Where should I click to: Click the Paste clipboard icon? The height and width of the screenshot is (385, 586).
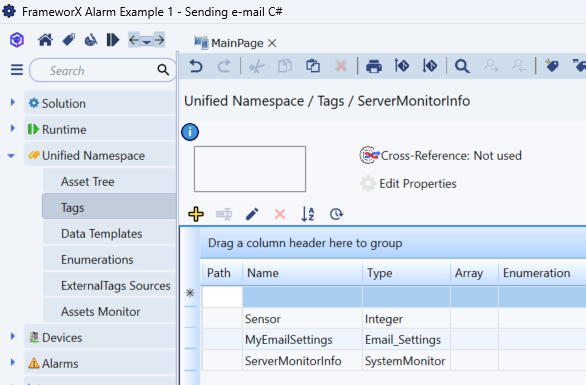pos(313,66)
